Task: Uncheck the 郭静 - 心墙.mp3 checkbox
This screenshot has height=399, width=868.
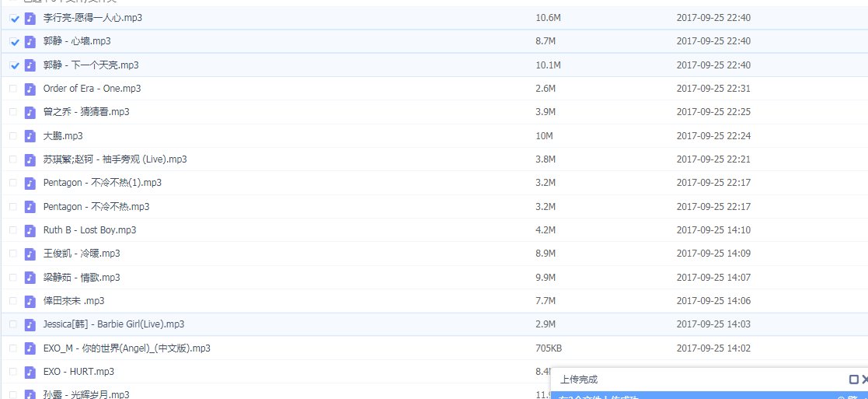Action: [14, 41]
